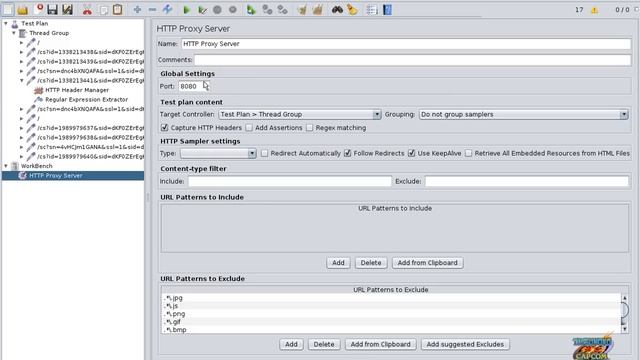This screenshot has width=640, height=360.
Task: Open the Target Controller dropdown
Action: (300, 114)
